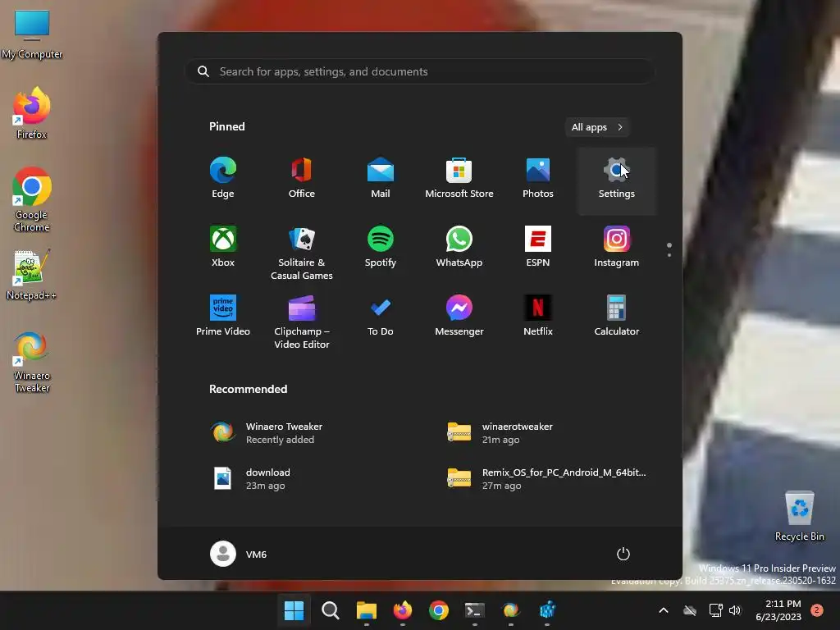Image resolution: width=840 pixels, height=630 pixels.
Task: Open Instagram
Action: click(x=617, y=247)
